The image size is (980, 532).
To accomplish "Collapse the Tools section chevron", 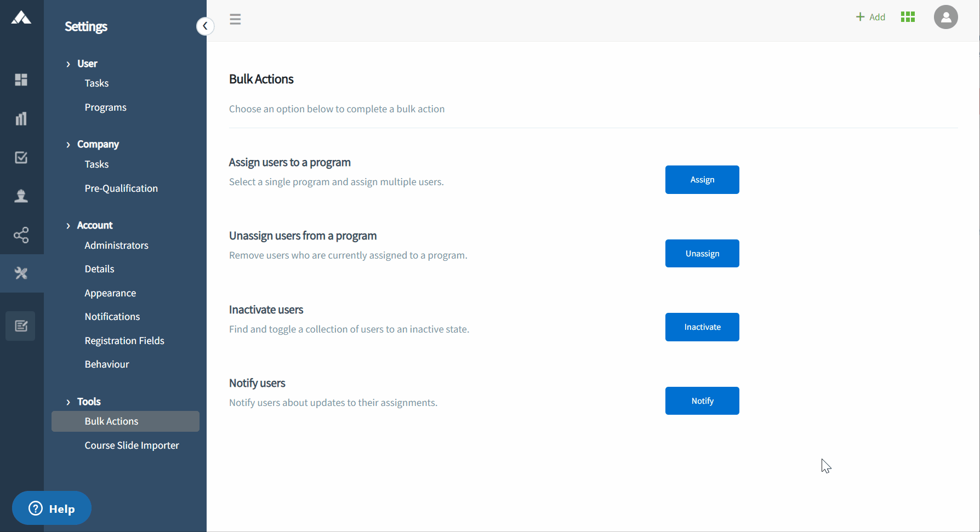I will [68, 402].
